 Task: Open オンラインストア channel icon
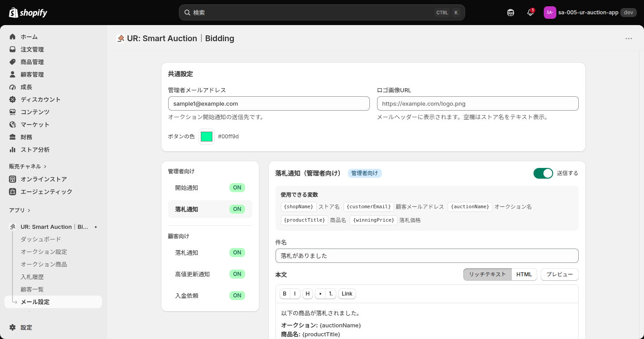point(13,179)
